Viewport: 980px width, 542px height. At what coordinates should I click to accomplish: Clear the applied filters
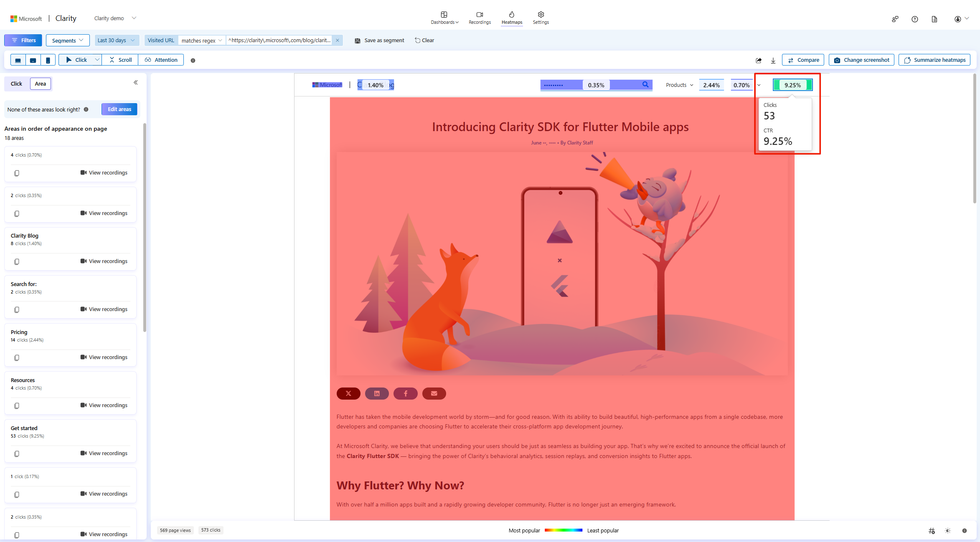[x=424, y=41]
